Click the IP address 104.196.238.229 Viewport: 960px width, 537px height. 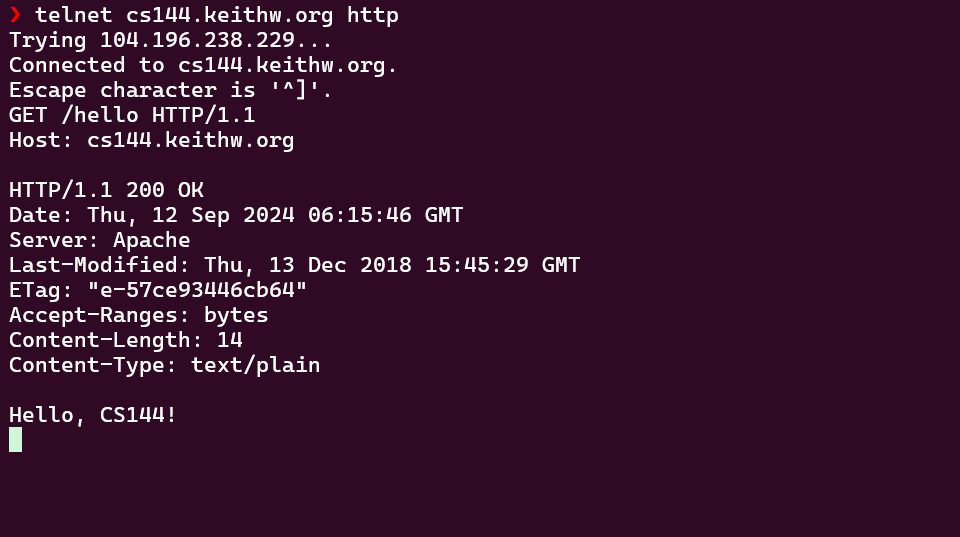click(197, 40)
